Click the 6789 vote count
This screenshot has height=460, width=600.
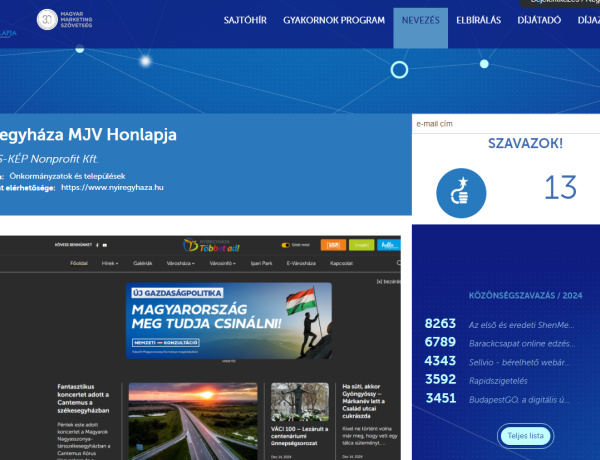click(440, 342)
